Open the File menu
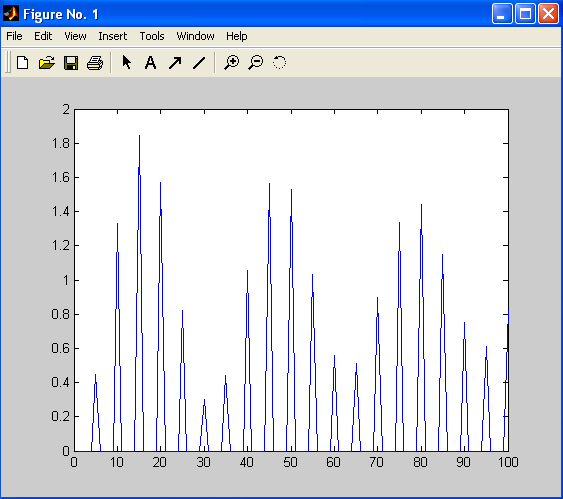The height and width of the screenshot is (499, 563). click(14, 36)
